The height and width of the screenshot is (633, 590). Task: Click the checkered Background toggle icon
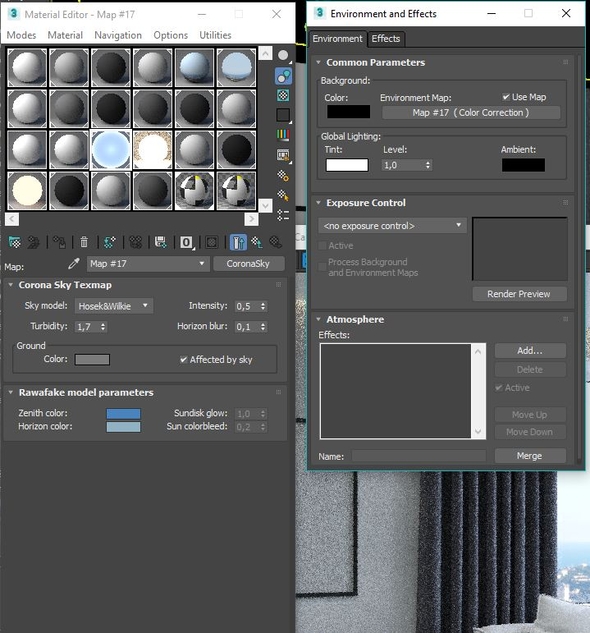pos(283,95)
